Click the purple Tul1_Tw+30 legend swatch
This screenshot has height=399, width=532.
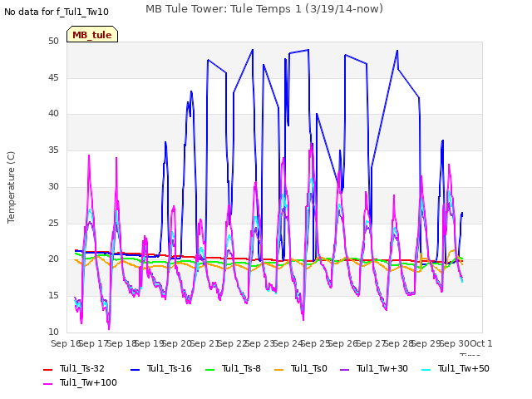click(x=345, y=369)
